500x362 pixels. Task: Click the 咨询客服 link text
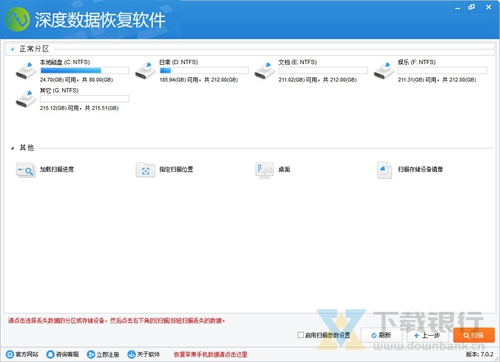pos(67,354)
